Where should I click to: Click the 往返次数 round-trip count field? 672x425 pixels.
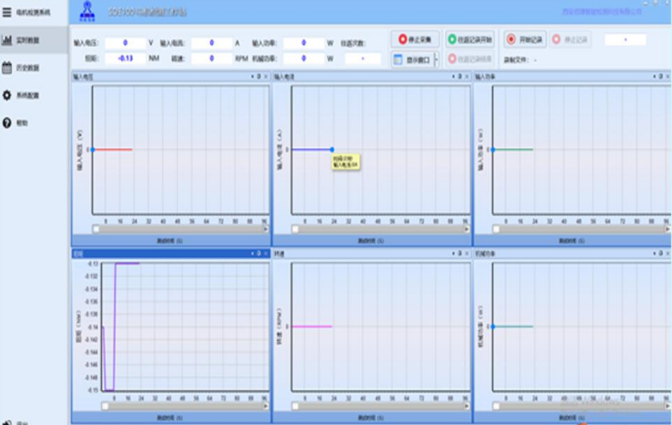pyautogui.click(x=363, y=58)
